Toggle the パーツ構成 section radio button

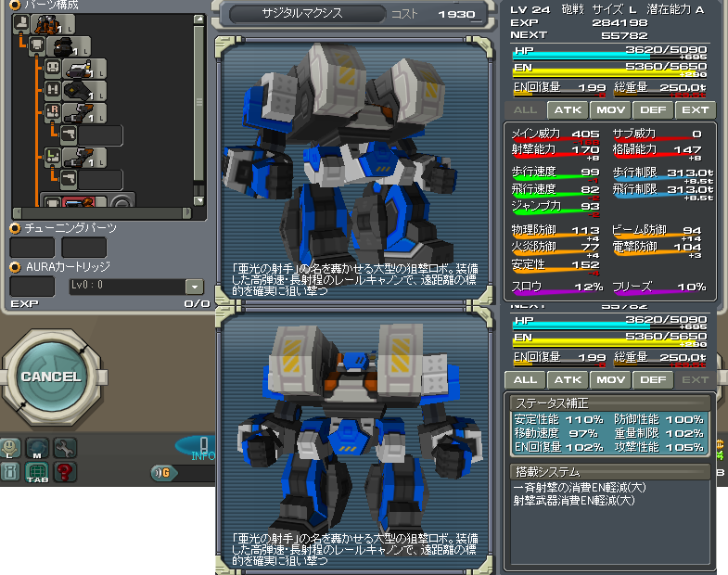[15, 5]
